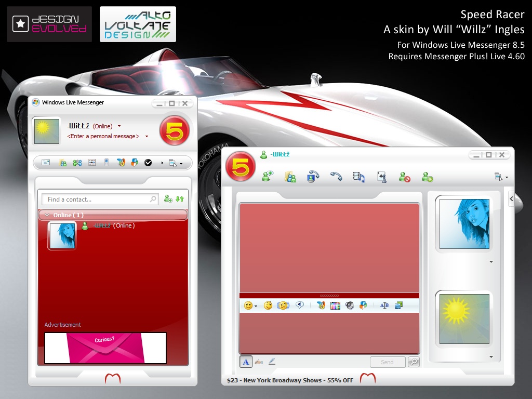Click the red M logo in conversation window
This screenshot has height=399, width=532.
point(368,378)
